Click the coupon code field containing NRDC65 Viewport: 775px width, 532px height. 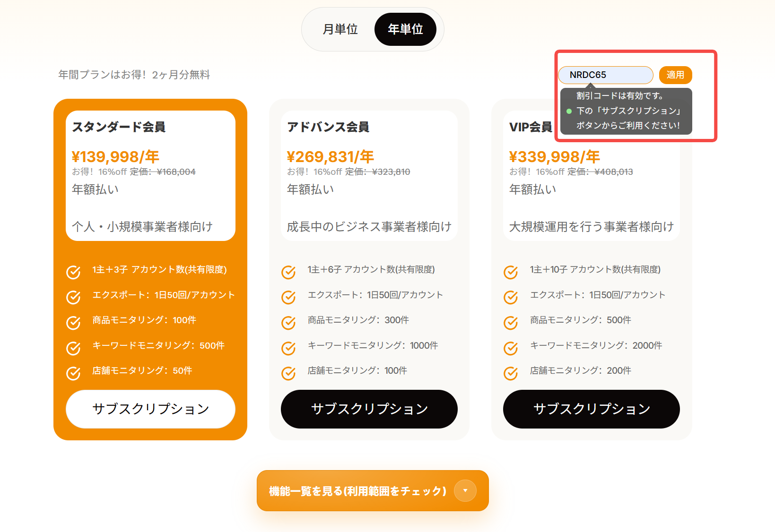point(606,75)
